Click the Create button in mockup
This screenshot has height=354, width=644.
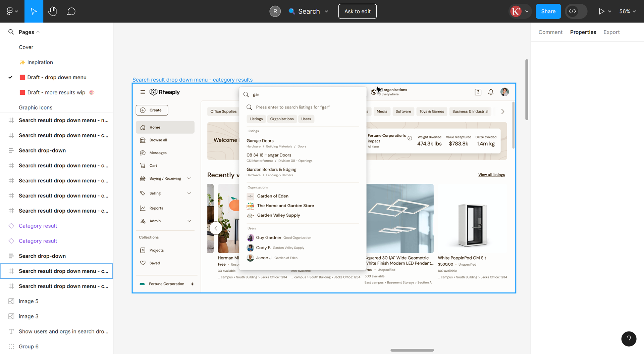[152, 110]
